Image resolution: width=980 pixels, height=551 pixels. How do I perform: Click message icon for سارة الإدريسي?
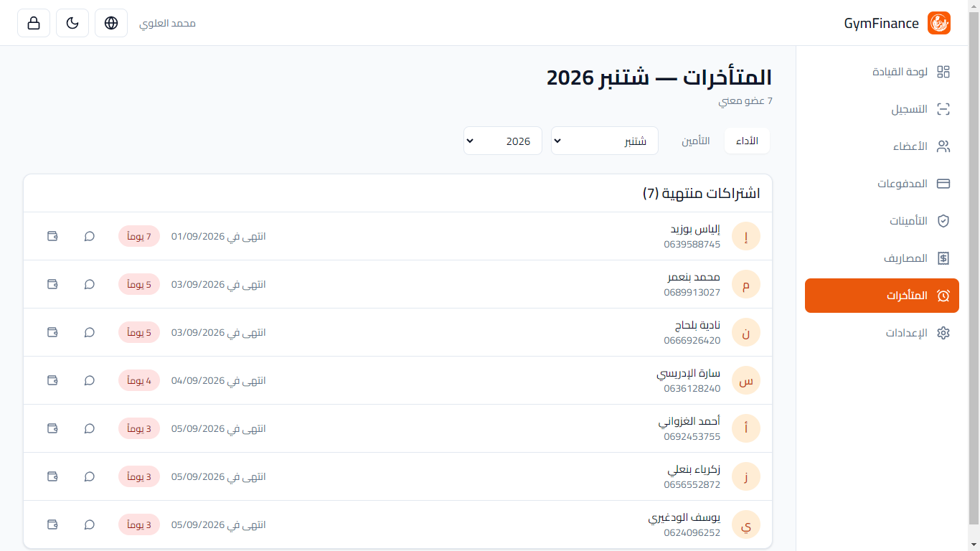tap(90, 380)
